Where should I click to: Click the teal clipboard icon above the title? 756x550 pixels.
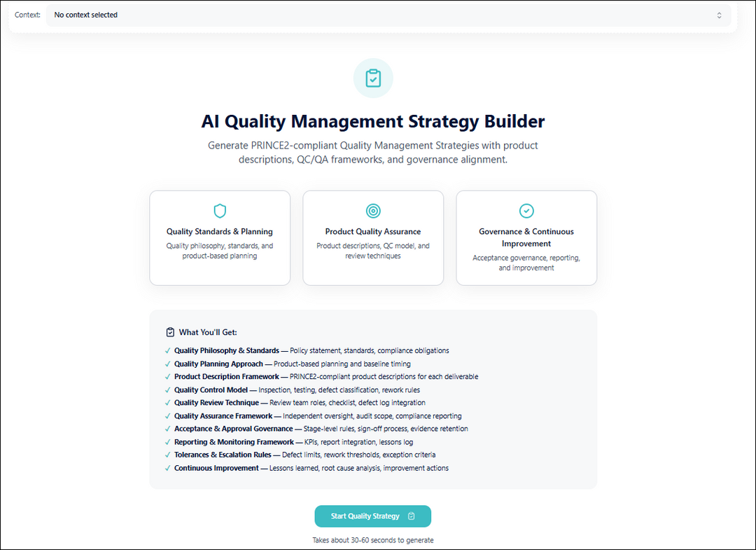pyautogui.click(x=372, y=78)
